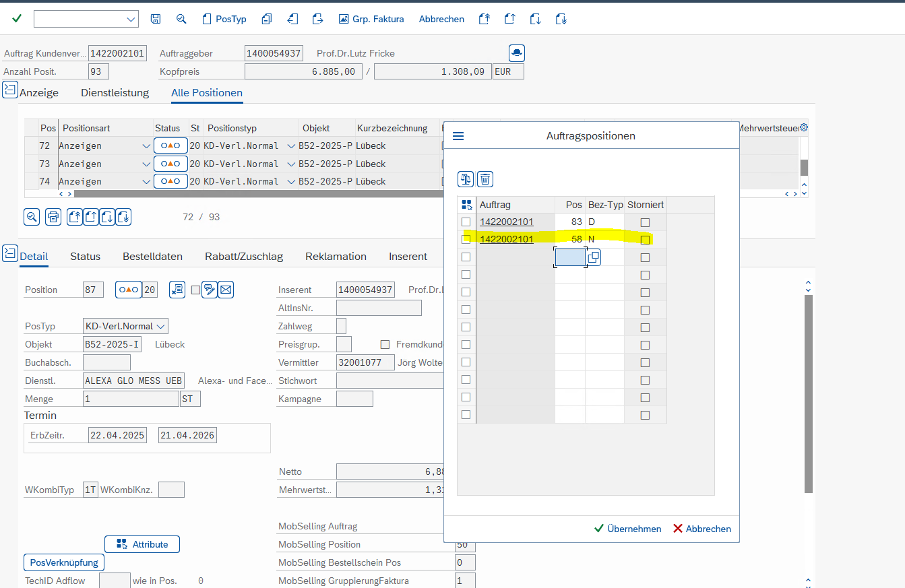Click the status icon in row 73
Screen dimensions: 905x588
coord(170,164)
